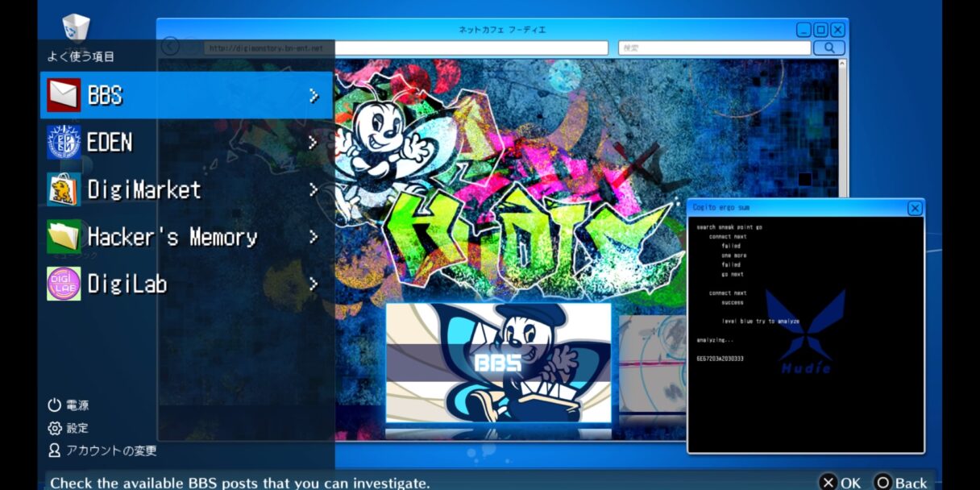
Task: Open the BBS bee mascot thumbnail
Action: (498, 363)
